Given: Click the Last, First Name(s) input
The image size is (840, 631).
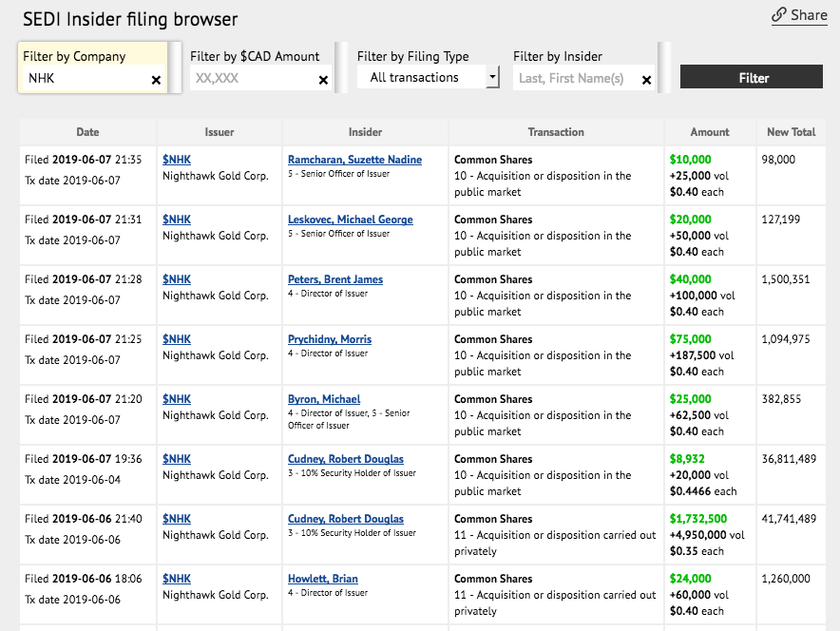Looking at the screenshot, I should (575, 79).
